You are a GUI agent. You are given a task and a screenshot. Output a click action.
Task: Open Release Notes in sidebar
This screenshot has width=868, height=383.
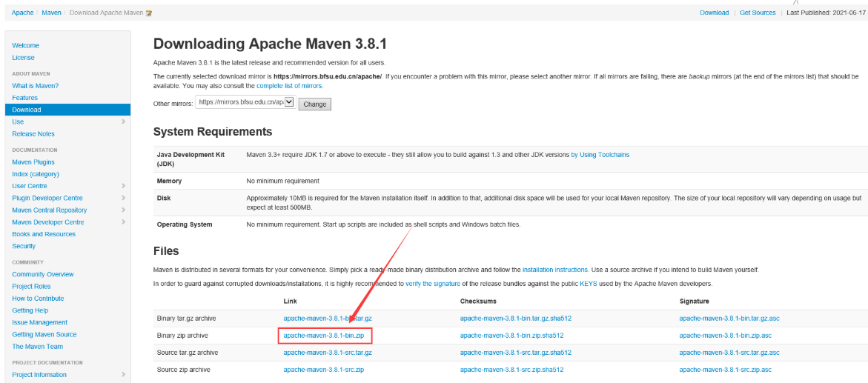pos(33,134)
